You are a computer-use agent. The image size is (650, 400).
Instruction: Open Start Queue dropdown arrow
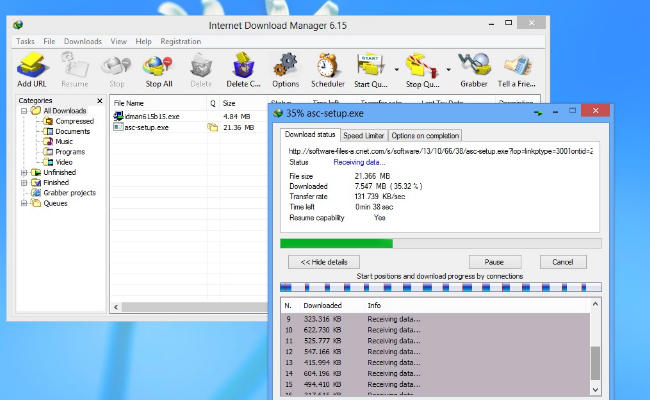coord(396,70)
